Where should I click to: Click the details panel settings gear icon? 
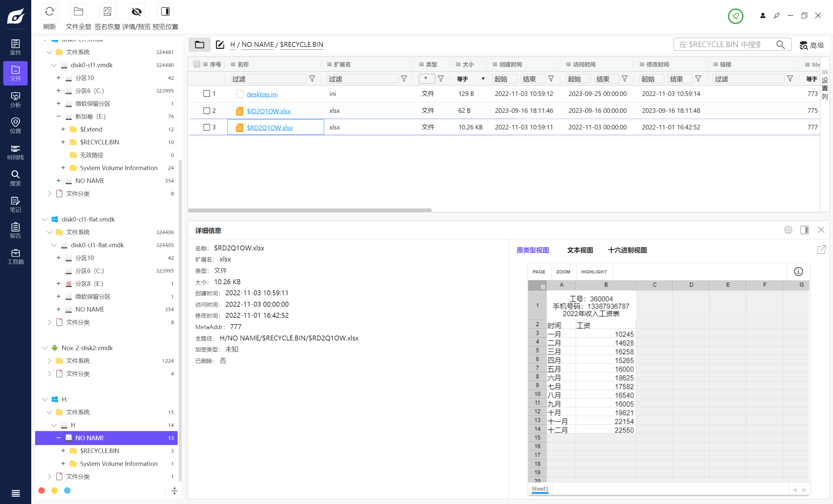click(788, 230)
